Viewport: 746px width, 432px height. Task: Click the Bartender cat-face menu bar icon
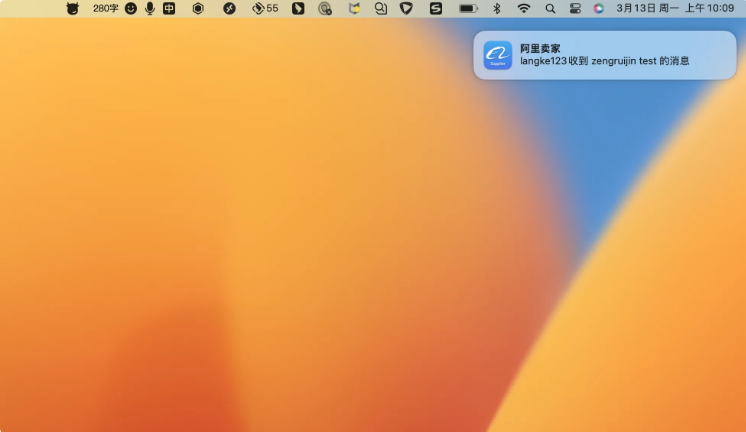[72, 8]
